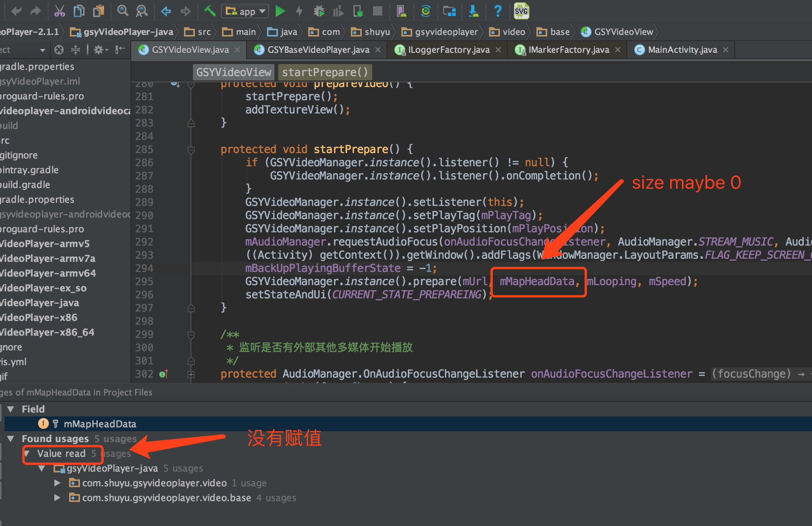Sync project with Gradle files icon
Image resolution: width=812 pixels, height=526 pixels.
426,11
